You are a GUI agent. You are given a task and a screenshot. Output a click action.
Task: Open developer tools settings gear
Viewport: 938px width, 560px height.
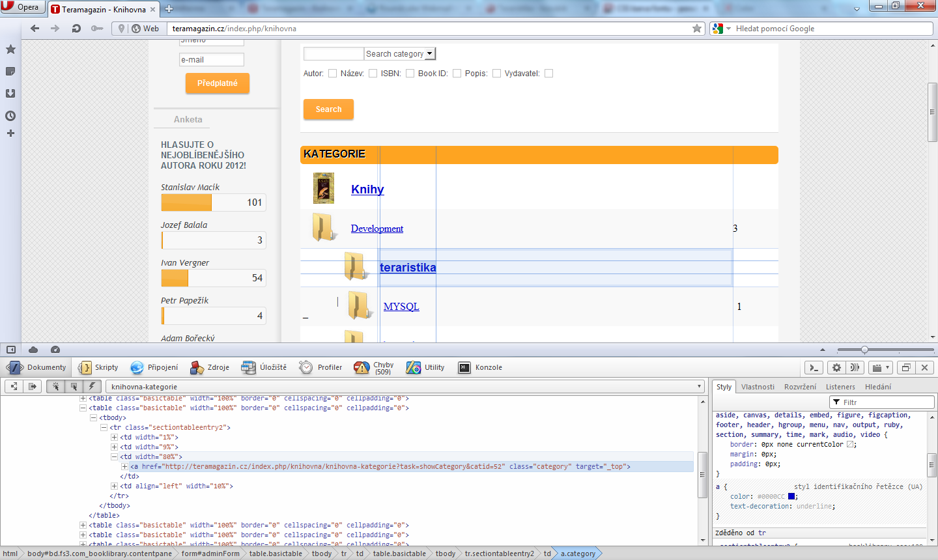(x=836, y=367)
